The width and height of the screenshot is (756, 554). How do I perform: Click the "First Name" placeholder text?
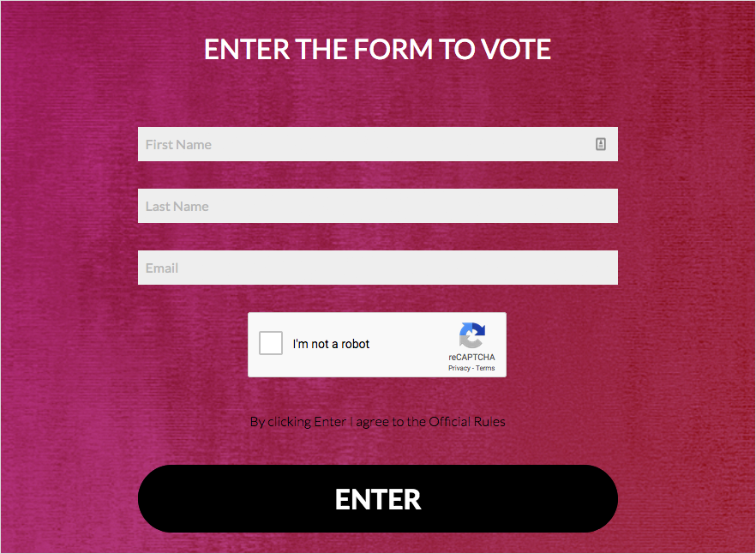point(178,144)
